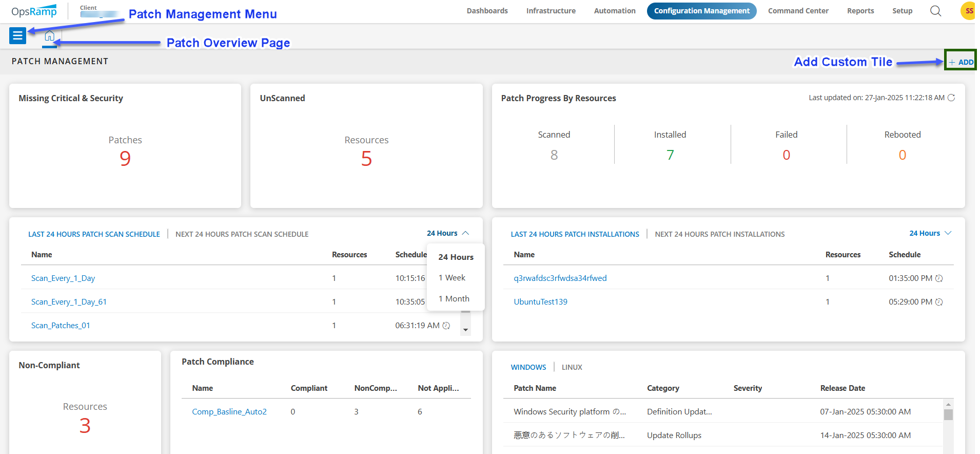Click the Failed count 0
The height and width of the screenshot is (454, 980).
786,155
